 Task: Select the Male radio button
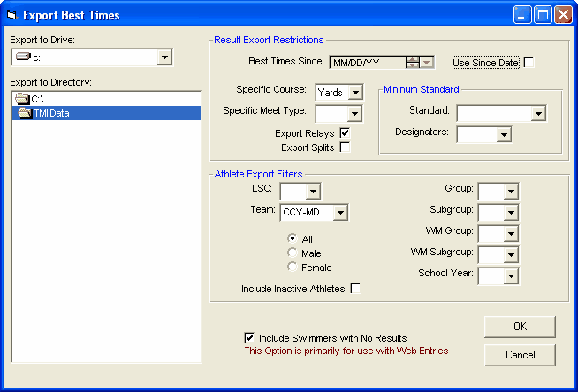(x=293, y=253)
